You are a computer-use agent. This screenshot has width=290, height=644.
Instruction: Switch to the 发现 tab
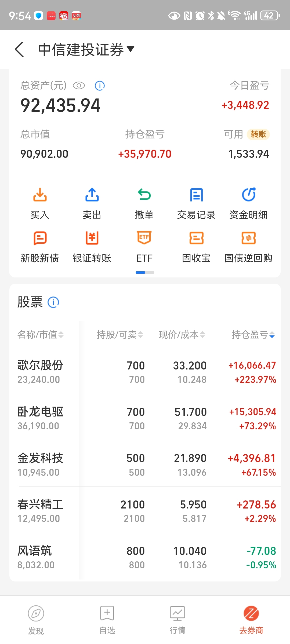point(36,620)
